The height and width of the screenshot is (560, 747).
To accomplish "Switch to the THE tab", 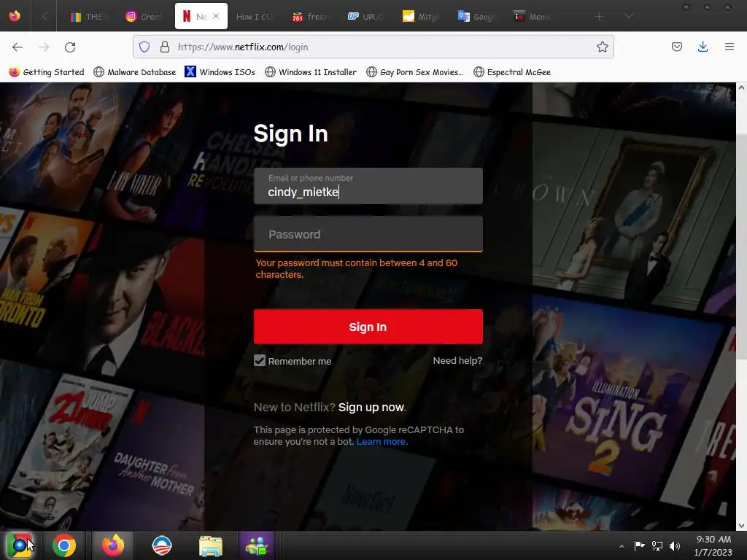I will [x=89, y=17].
